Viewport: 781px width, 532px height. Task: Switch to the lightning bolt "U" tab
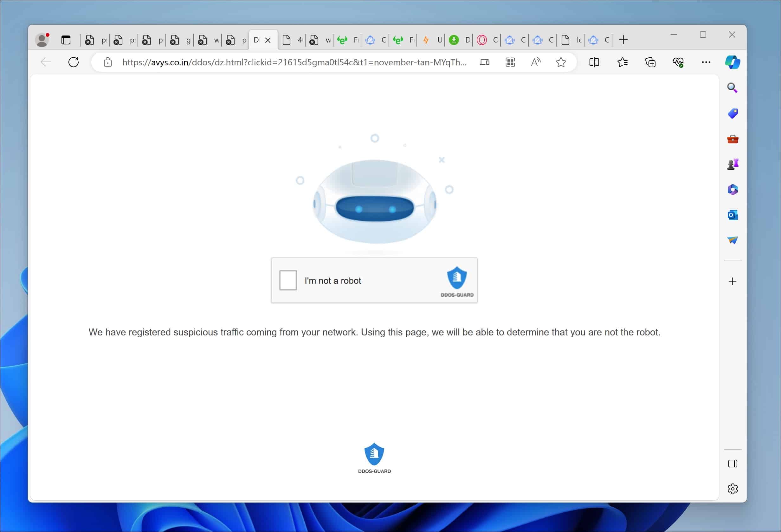pyautogui.click(x=431, y=40)
